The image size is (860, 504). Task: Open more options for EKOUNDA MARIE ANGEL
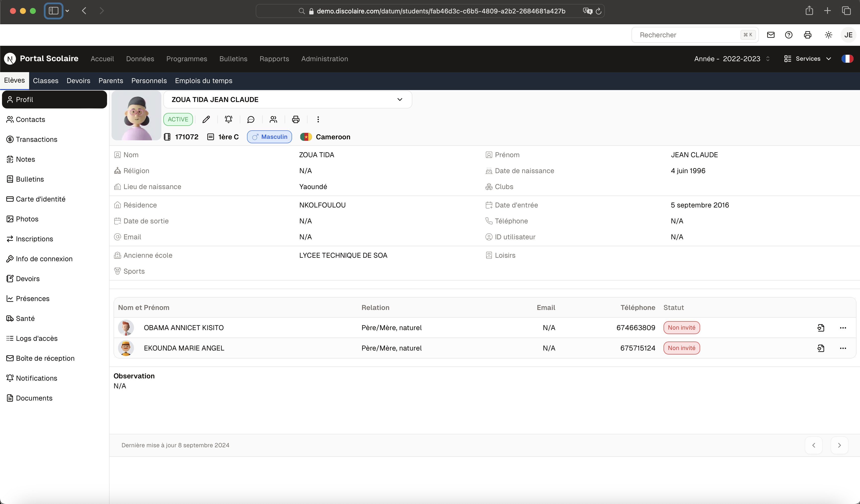(843, 348)
